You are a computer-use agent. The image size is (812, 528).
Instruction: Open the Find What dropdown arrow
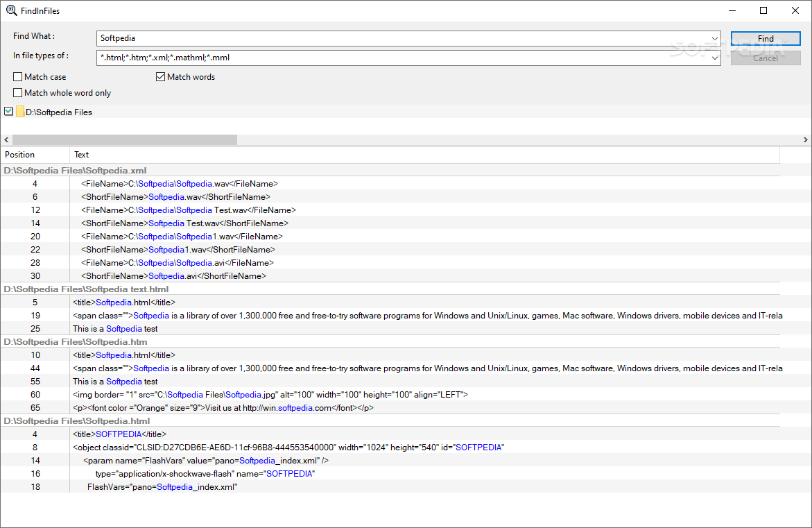click(x=715, y=38)
